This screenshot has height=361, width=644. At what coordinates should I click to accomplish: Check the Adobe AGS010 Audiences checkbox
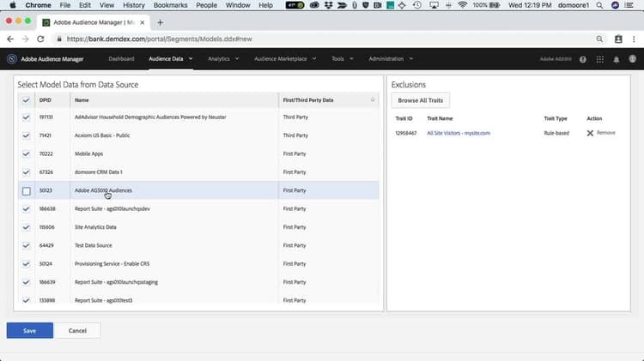[27, 190]
